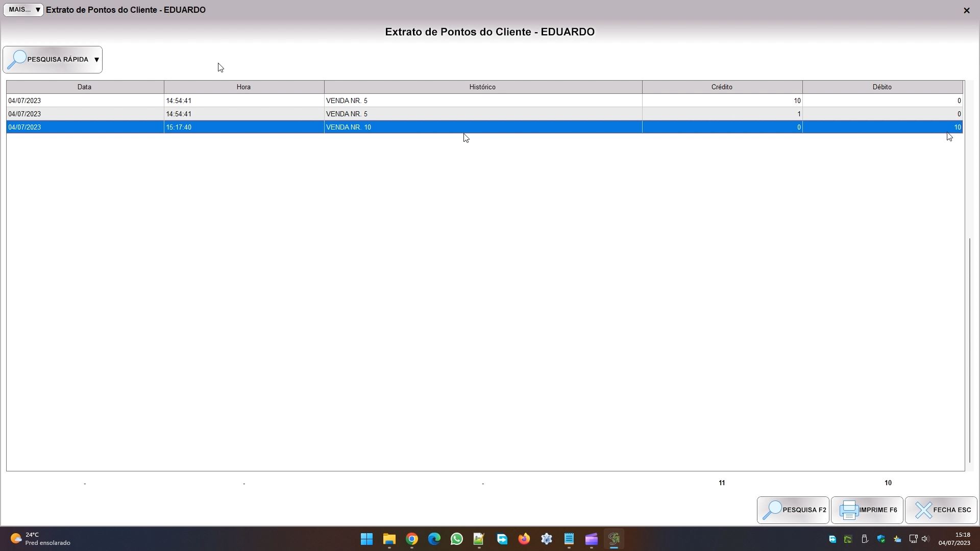The width and height of the screenshot is (980, 551).
Task: Sort by the Hora column header
Action: tap(244, 87)
